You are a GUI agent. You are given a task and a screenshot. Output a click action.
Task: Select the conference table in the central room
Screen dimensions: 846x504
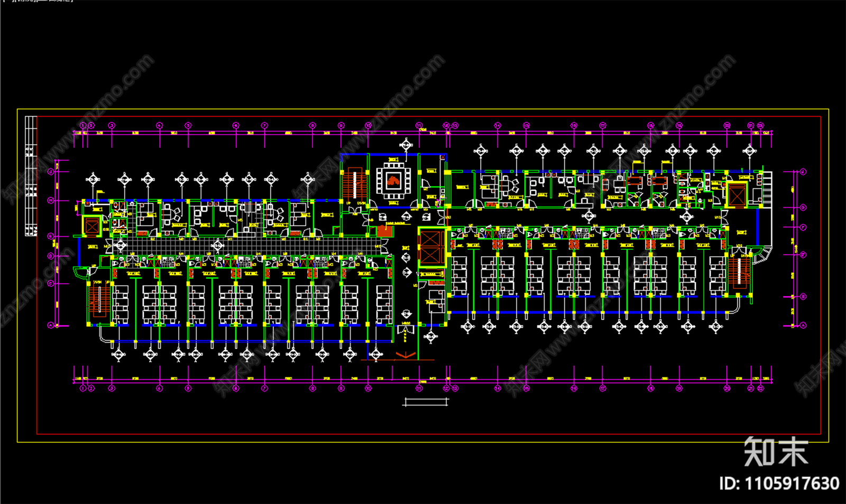click(392, 181)
